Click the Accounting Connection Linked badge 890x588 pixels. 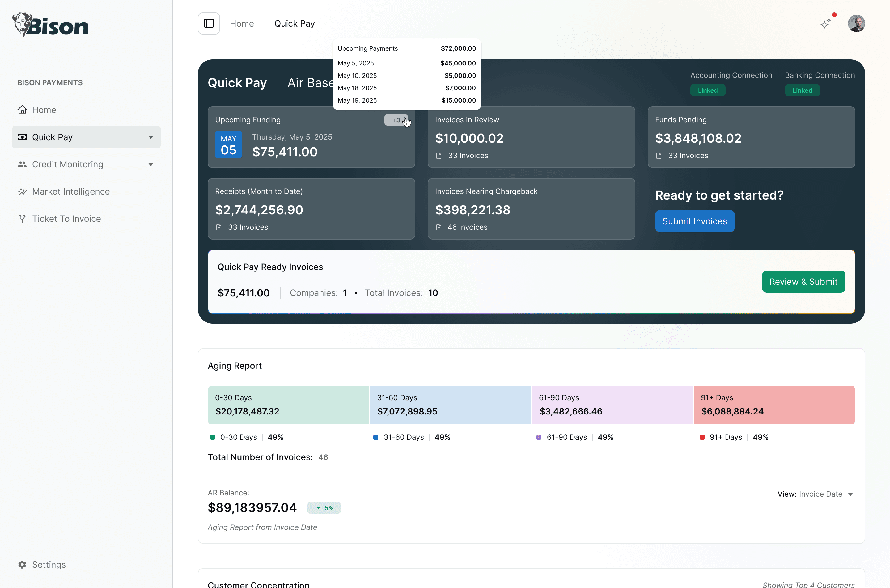(x=708, y=90)
